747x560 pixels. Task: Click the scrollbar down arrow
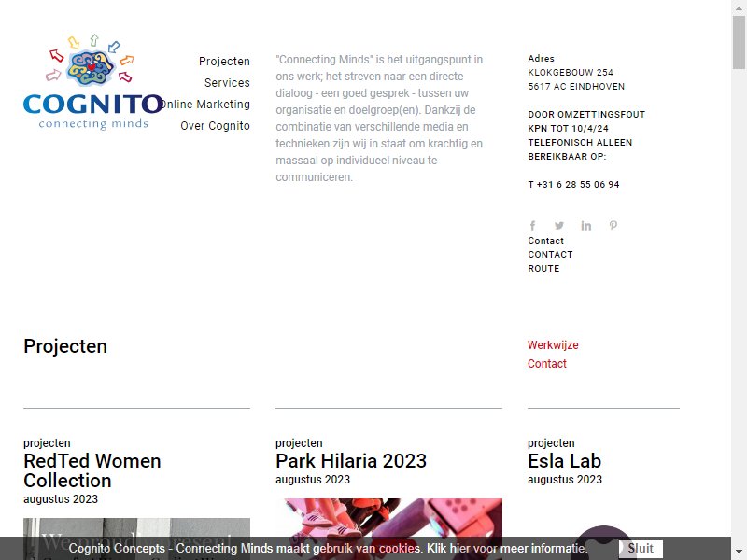pyautogui.click(x=740, y=553)
